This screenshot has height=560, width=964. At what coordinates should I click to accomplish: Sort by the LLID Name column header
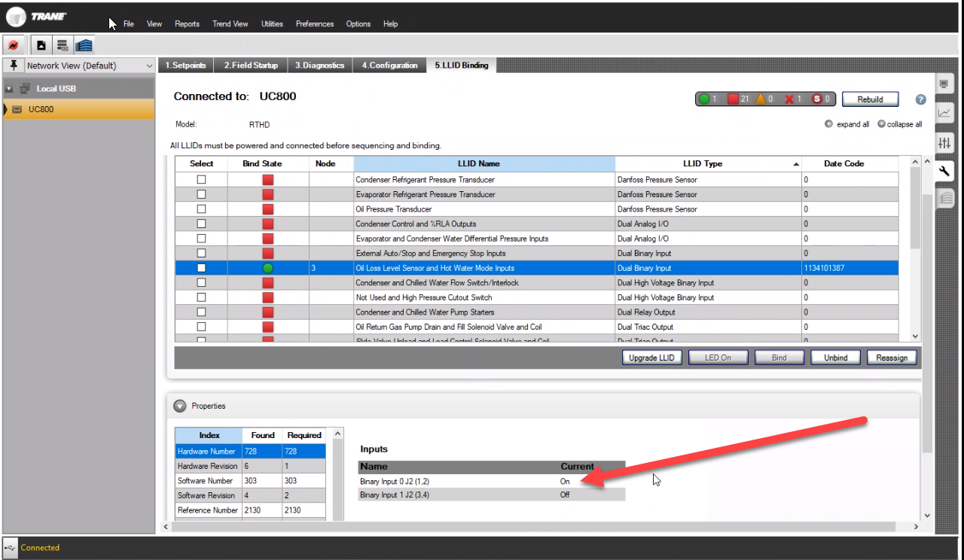coord(484,163)
